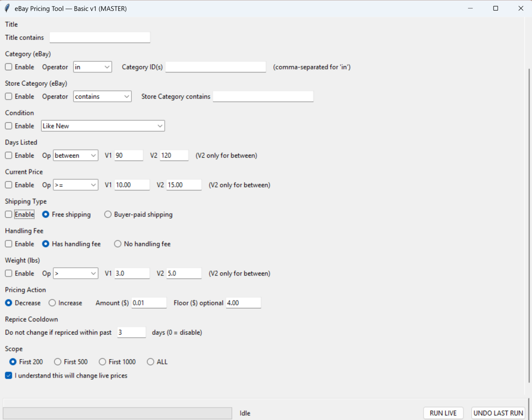
Task: Enable the Handling Fee filter checkbox
Action: (9, 244)
